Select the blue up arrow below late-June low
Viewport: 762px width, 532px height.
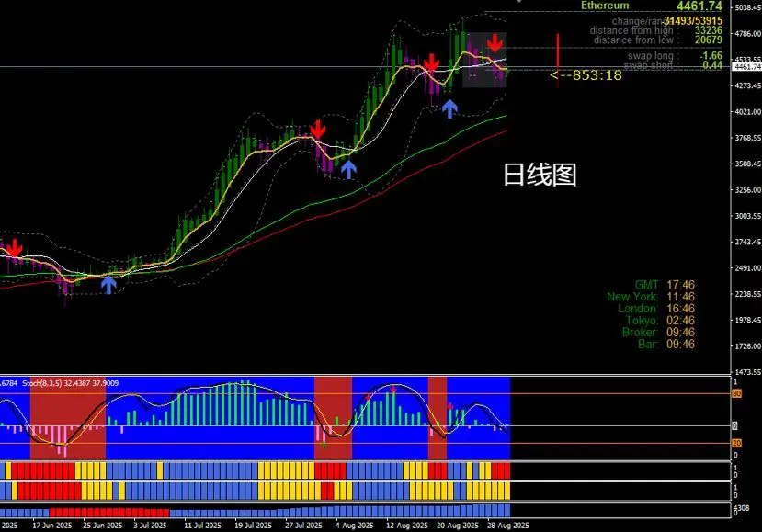[x=108, y=285]
